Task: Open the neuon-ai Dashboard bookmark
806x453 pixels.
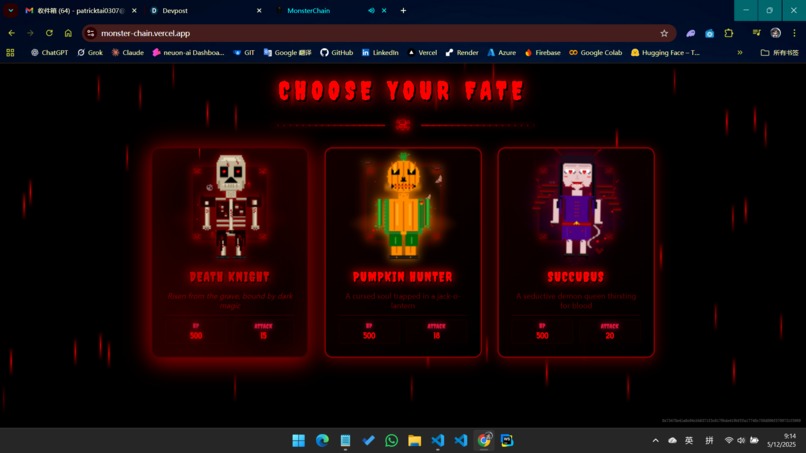Action: click(188, 52)
